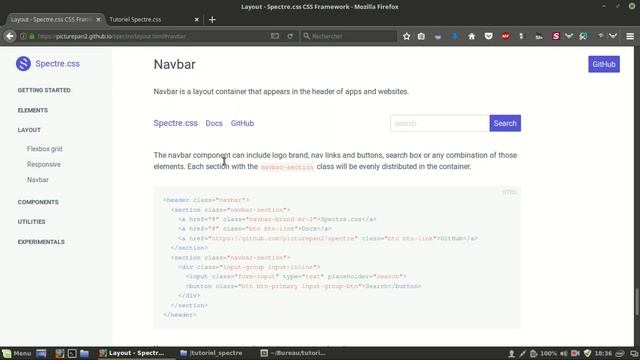Close the Layout - Spectre.css tab
The image size is (640, 360).
[98, 20]
